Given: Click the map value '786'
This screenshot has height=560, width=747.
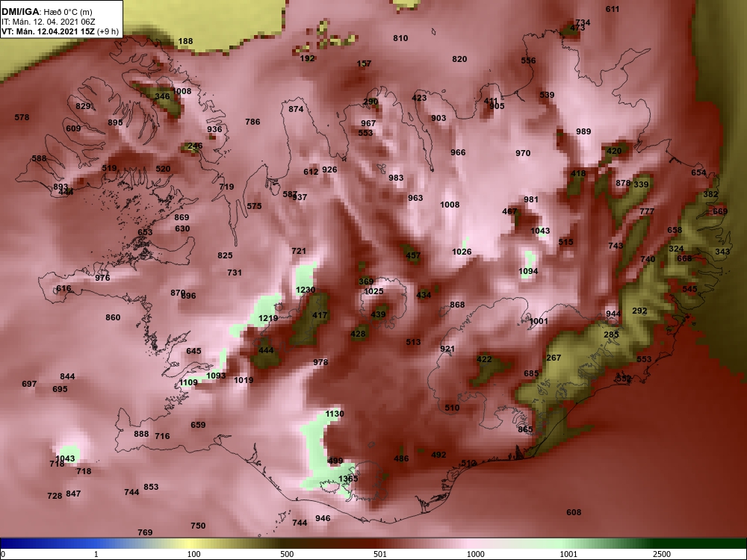Looking at the screenshot, I should 252,122.
